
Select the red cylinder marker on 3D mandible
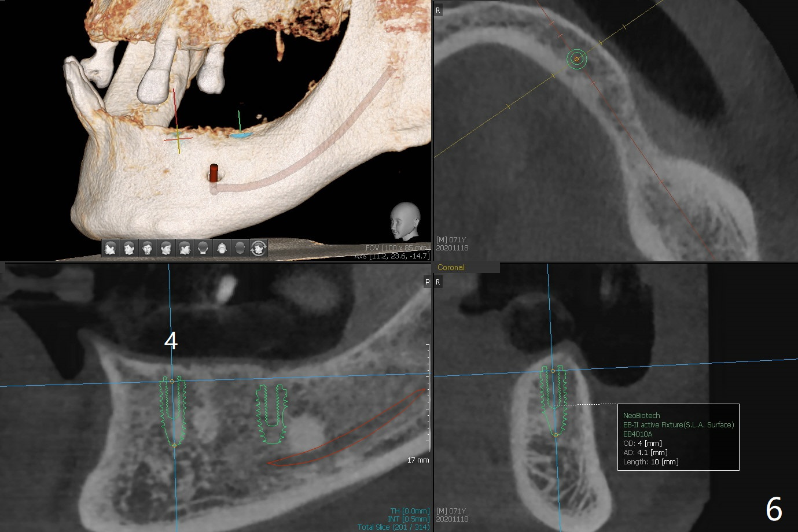[214, 172]
